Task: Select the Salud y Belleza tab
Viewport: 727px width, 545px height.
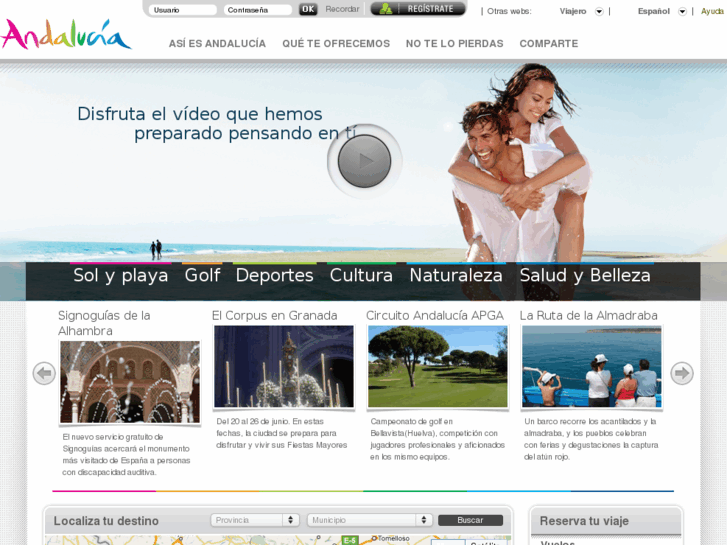Action: [x=585, y=275]
